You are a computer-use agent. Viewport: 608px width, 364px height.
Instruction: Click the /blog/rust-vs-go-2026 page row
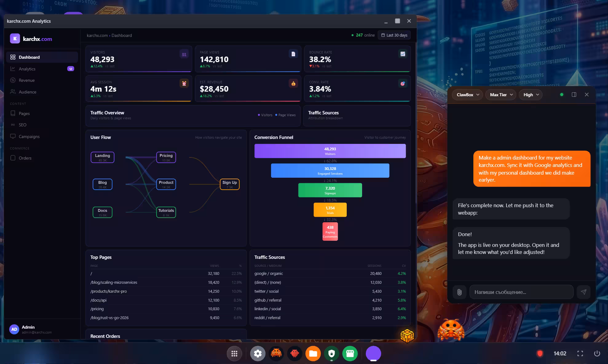(166, 318)
